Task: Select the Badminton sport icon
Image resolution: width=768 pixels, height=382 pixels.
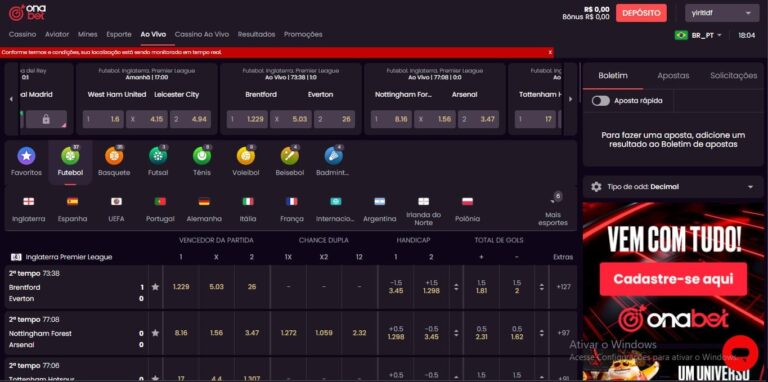Action: click(334, 156)
